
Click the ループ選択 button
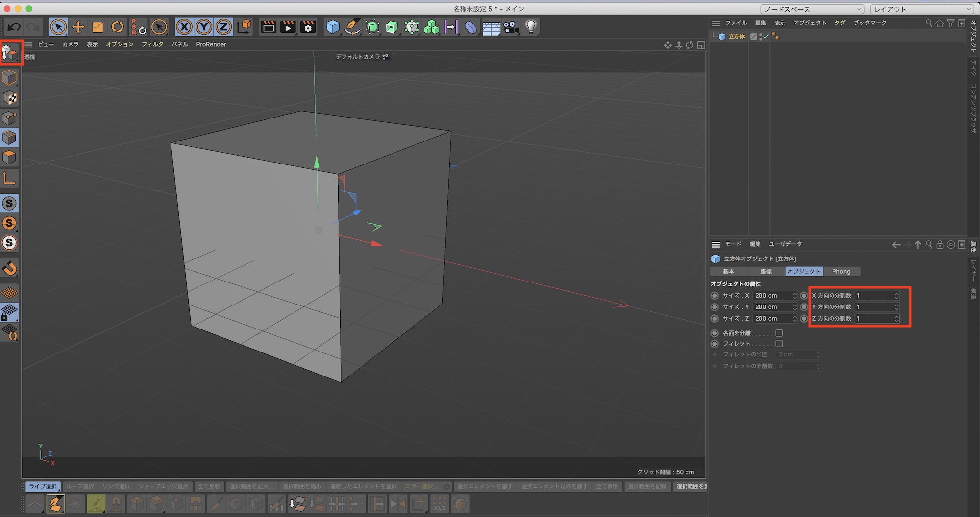80,486
